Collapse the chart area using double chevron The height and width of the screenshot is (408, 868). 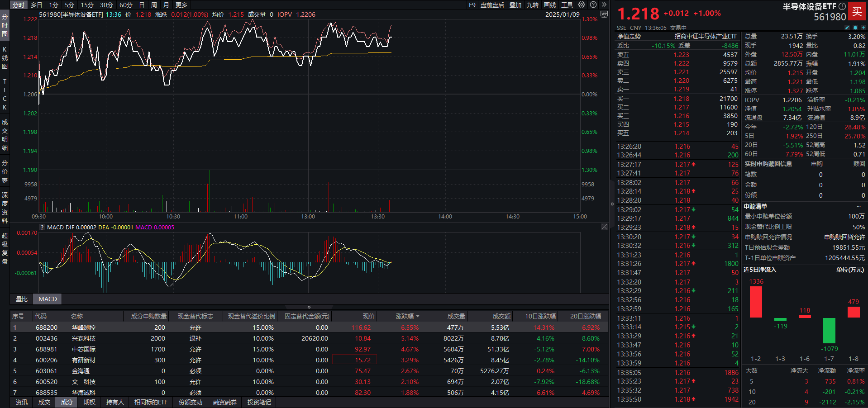pyautogui.click(x=309, y=307)
